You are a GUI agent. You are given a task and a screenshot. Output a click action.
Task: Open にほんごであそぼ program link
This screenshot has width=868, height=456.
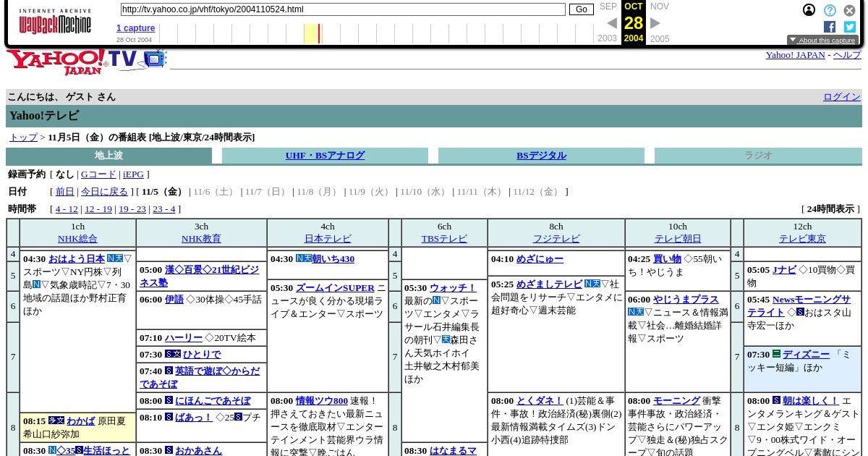[213, 401]
